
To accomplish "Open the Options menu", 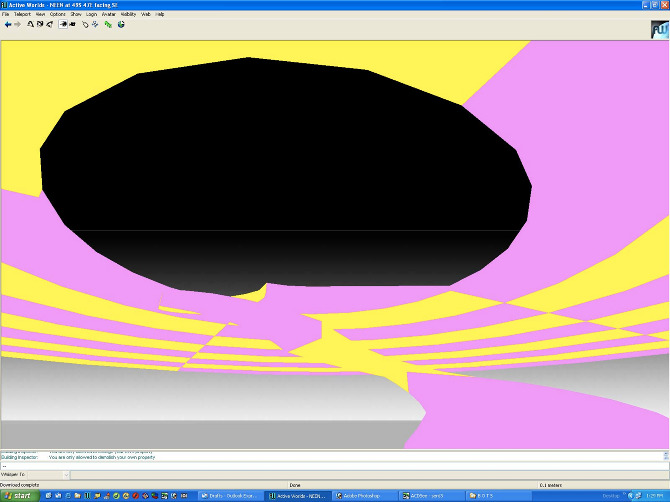I will click(58, 14).
